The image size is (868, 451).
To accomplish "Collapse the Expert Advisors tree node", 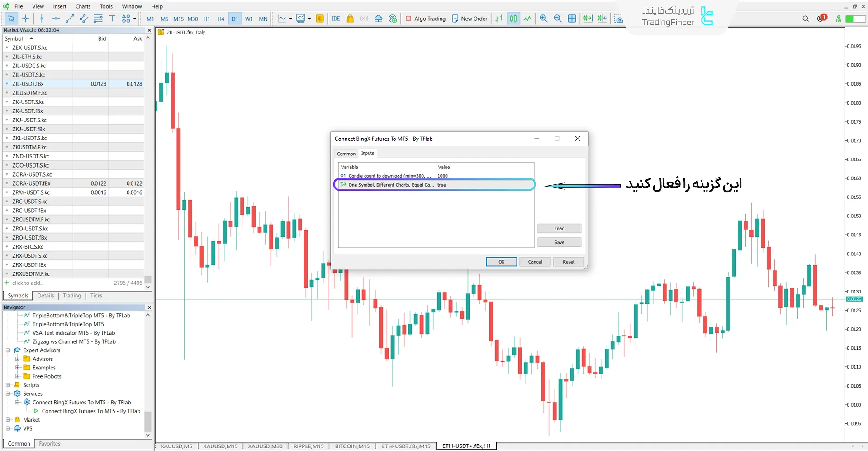I will 8,350.
